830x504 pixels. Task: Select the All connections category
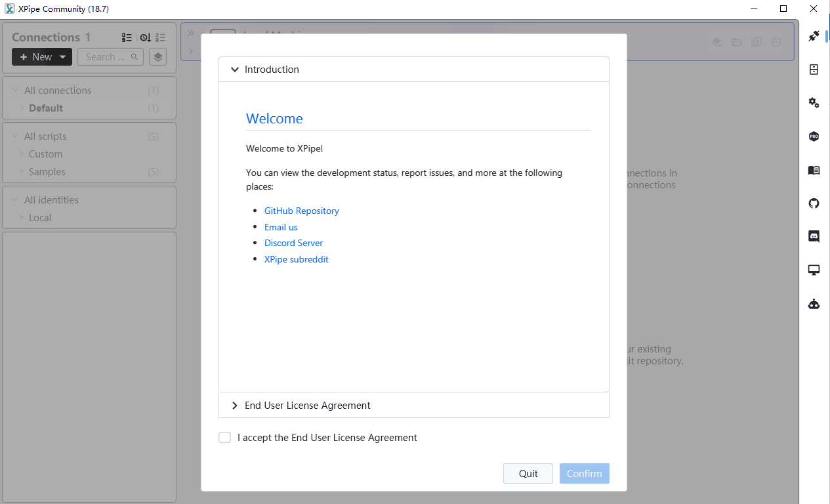click(x=89, y=91)
